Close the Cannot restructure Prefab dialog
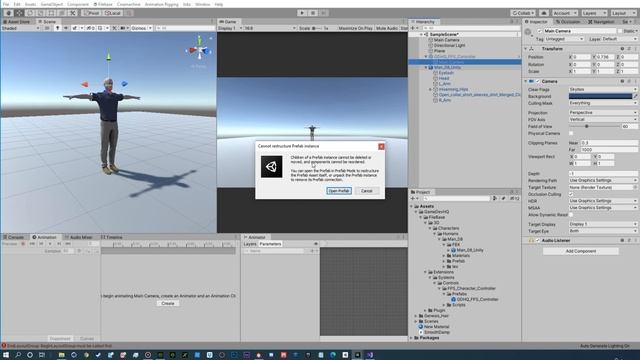The image size is (640, 360). (x=381, y=146)
